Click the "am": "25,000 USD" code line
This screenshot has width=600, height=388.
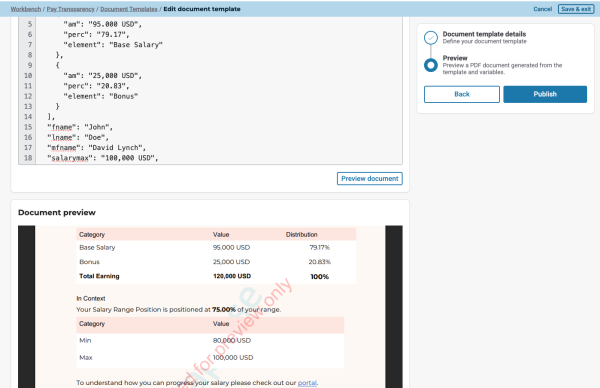[103, 76]
